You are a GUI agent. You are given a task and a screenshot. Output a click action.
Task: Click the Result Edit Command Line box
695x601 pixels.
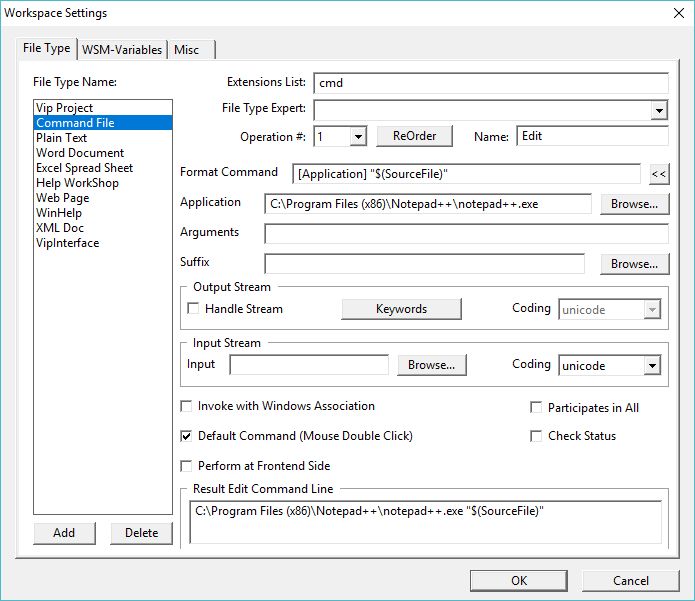click(426, 522)
